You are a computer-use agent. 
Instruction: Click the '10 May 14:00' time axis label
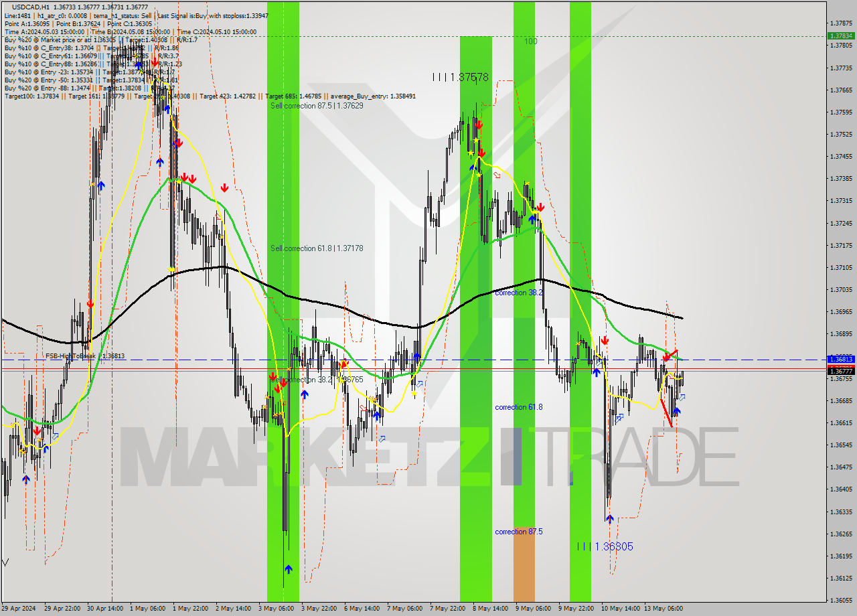point(620,609)
